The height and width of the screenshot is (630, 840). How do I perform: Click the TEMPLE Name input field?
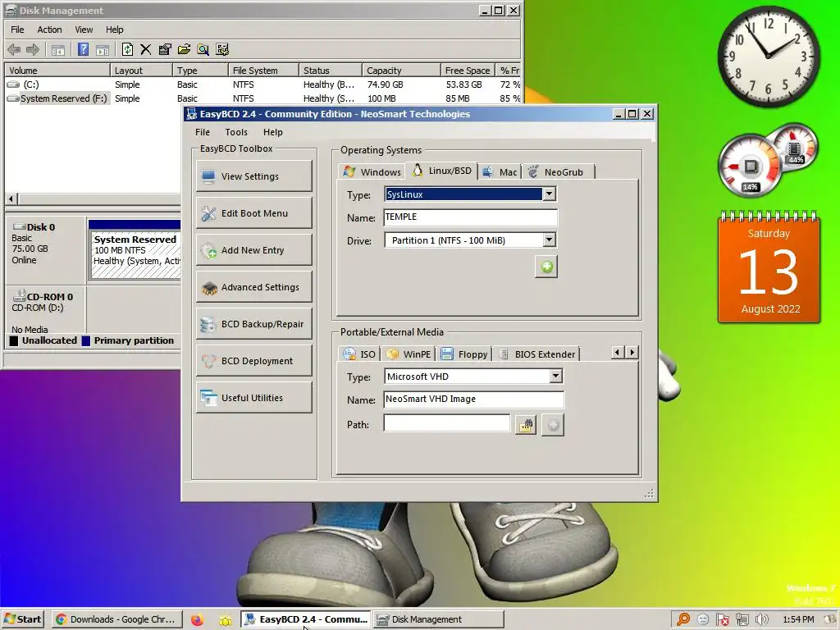470,217
